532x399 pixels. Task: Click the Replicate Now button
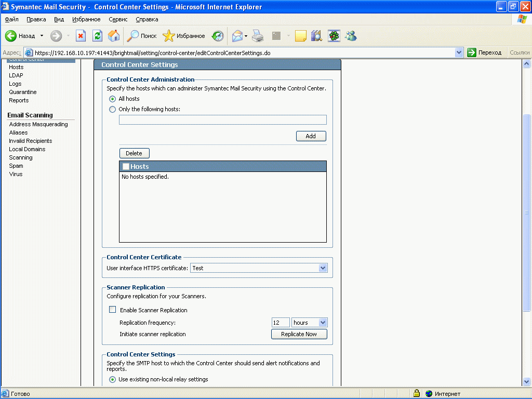click(299, 334)
